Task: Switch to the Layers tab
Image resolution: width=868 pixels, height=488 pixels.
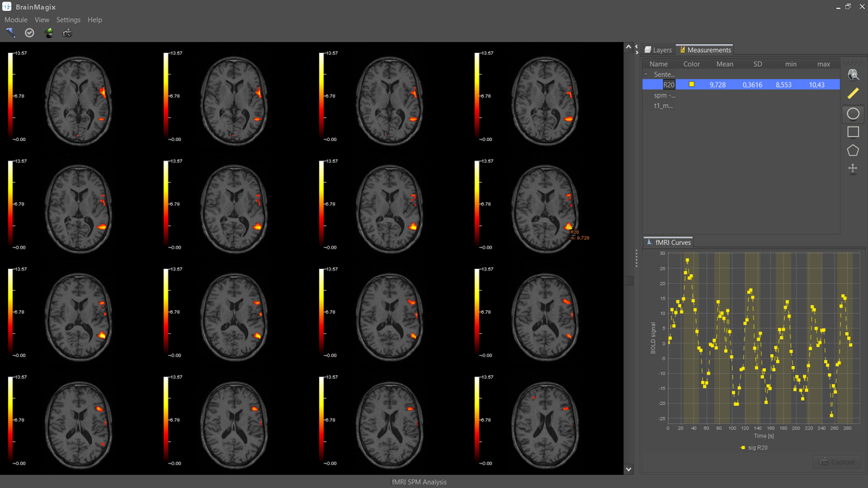Action: (x=658, y=50)
